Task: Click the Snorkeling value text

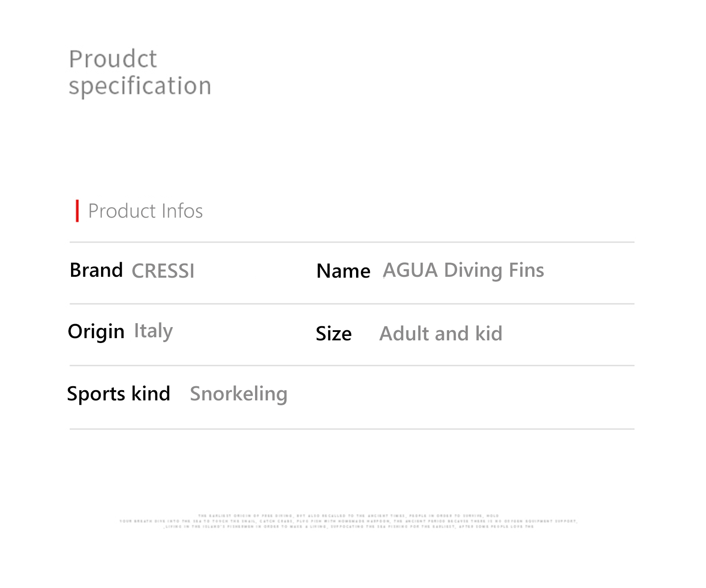Action: [x=238, y=394]
